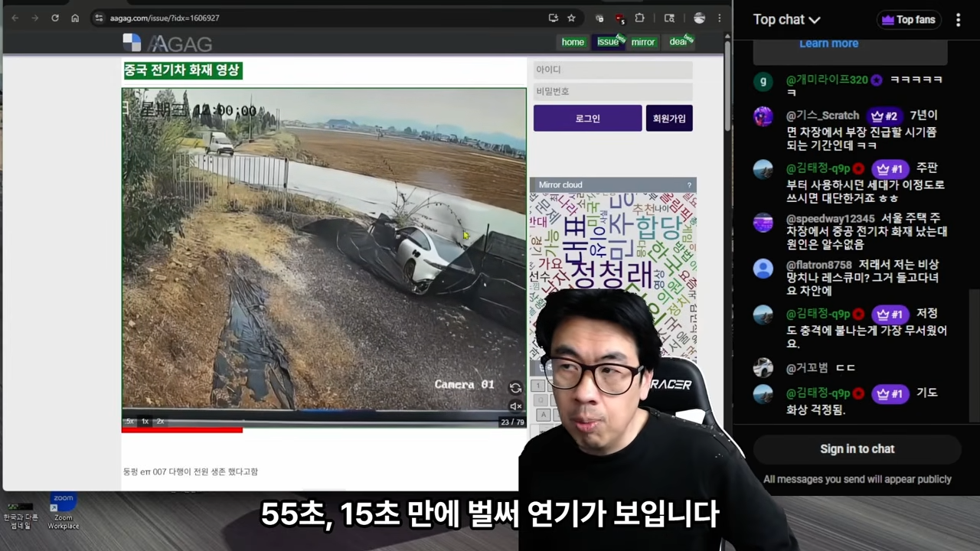Set playback speed to 2x
Screen dimensions: 980x551
(160, 422)
